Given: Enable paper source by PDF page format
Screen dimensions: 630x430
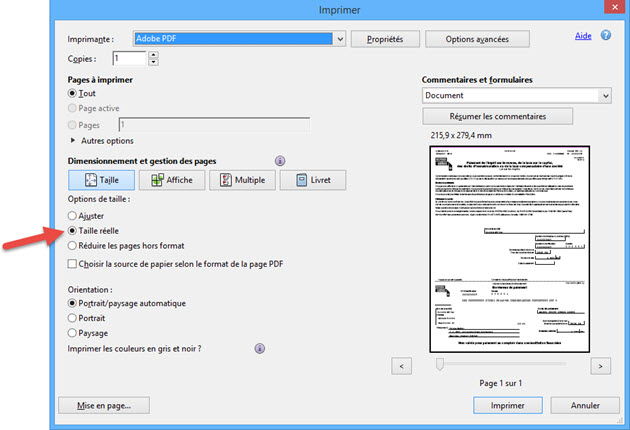Looking at the screenshot, I should coord(72,264).
